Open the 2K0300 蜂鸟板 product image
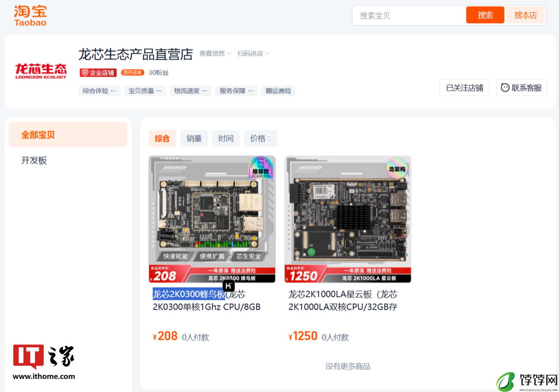Image resolution: width=559 pixels, height=392 pixels. (x=212, y=219)
